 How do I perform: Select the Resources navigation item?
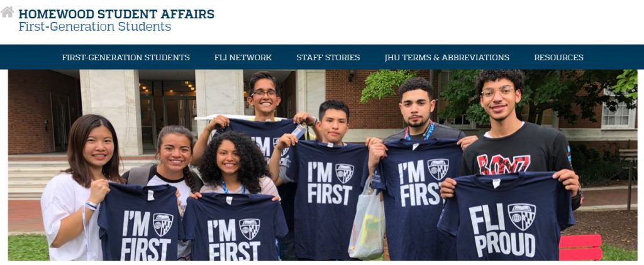click(558, 57)
